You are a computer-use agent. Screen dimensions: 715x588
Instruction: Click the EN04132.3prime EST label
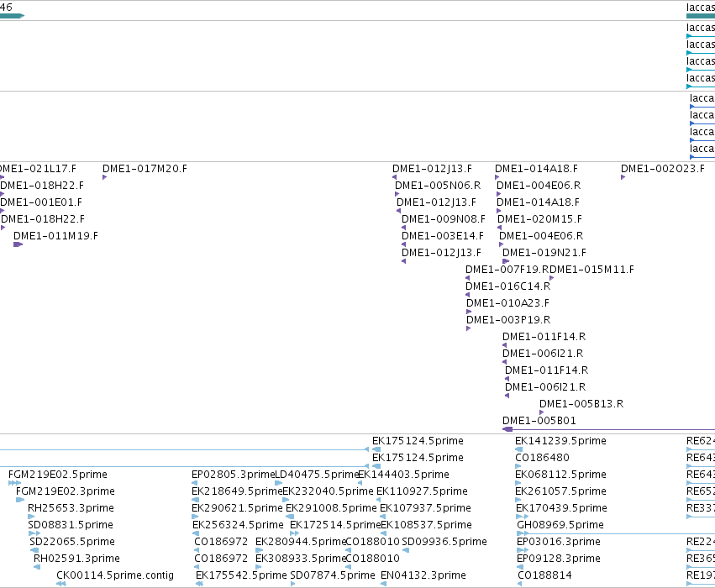coord(423,575)
